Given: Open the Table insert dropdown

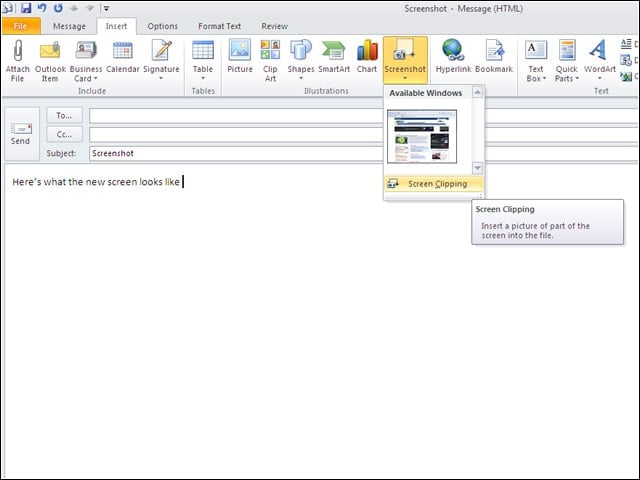Looking at the screenshot, I should pyautogui.click(x=202, y=61).
